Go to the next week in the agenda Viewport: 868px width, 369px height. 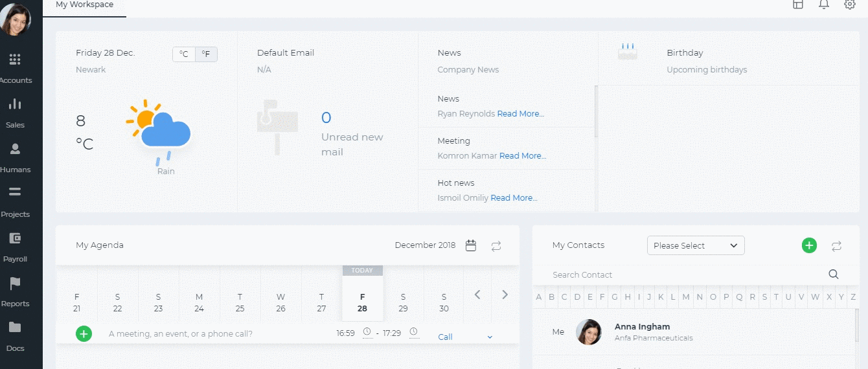coord(505,295)
